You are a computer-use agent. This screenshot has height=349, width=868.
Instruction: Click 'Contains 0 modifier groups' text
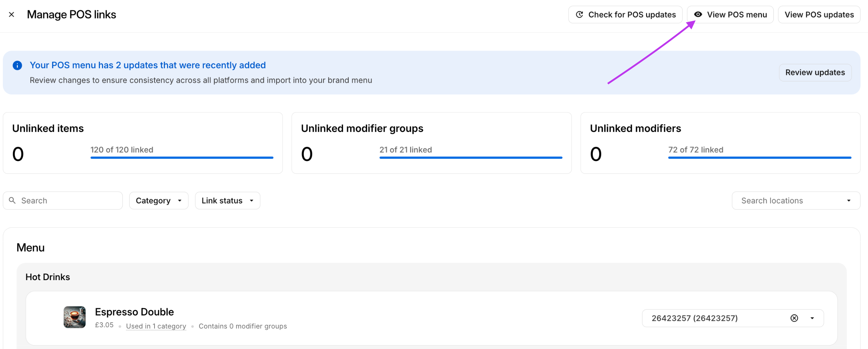pyautogui.click(x=243, y=326)
